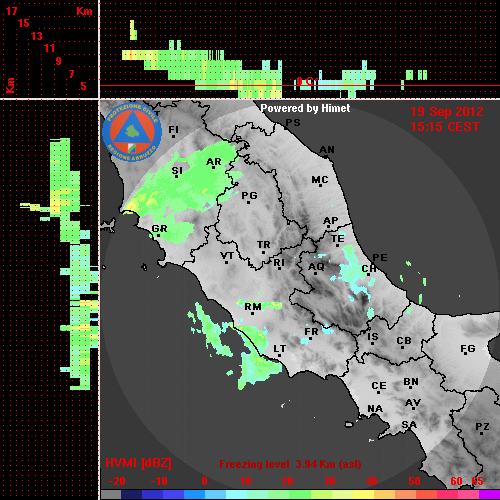Click the 'BN' city label on map

[x=411, y=382]
